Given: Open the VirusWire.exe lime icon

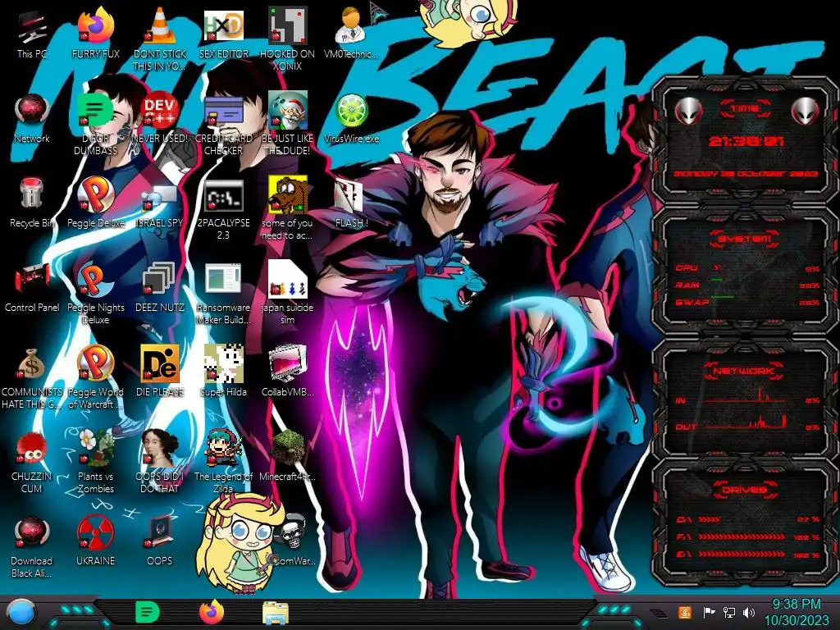Looking at the screenshot, I should (351, 112).
